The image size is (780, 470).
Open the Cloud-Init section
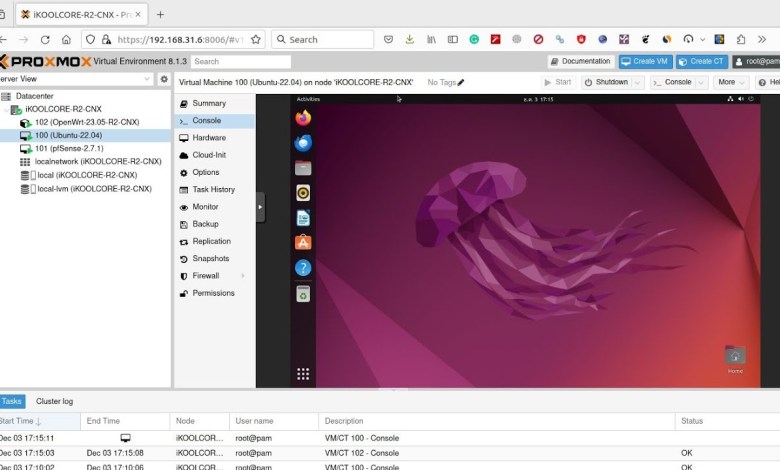214,155
